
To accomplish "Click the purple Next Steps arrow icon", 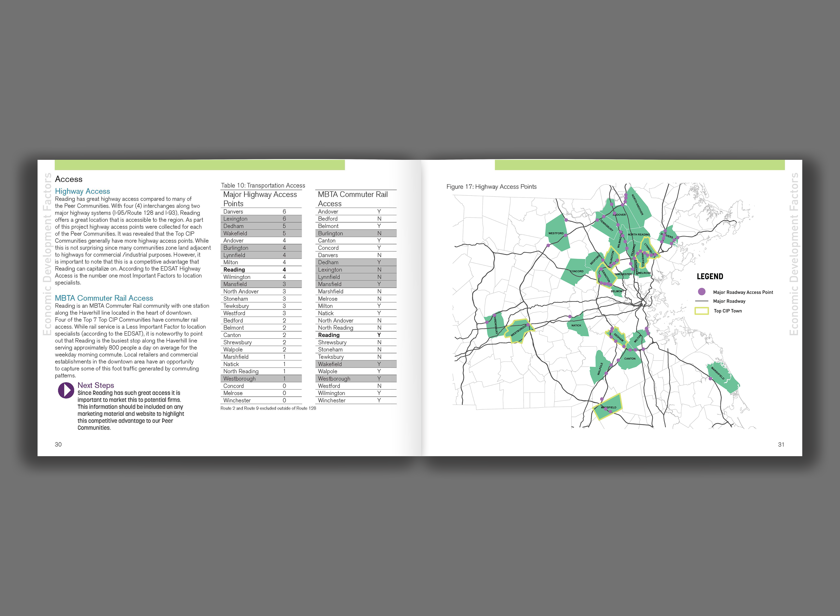I will 66,390.
